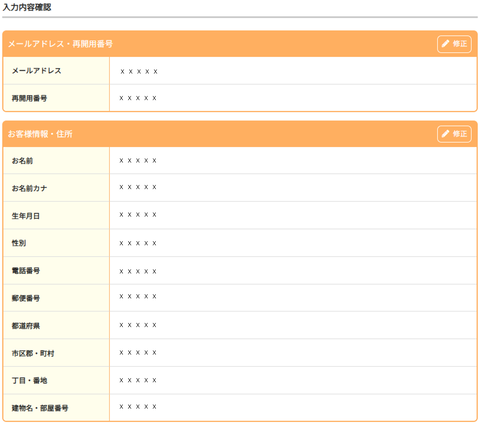
Task: Click the value in the 市区郡・町村 row
Action: 138,352
